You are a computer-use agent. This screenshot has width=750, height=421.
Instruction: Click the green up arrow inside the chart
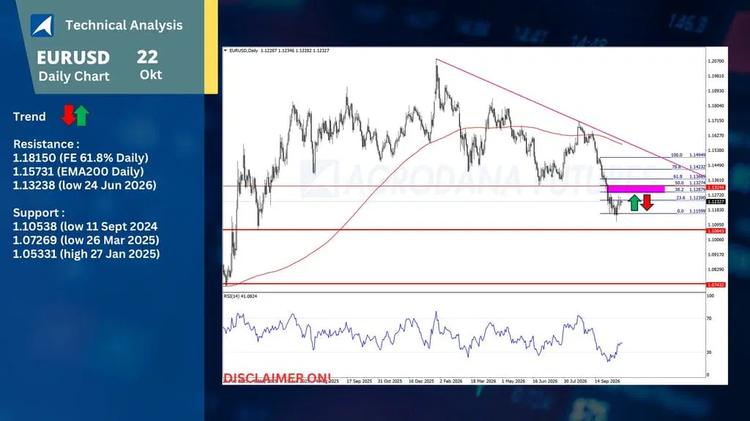(634, 202)
